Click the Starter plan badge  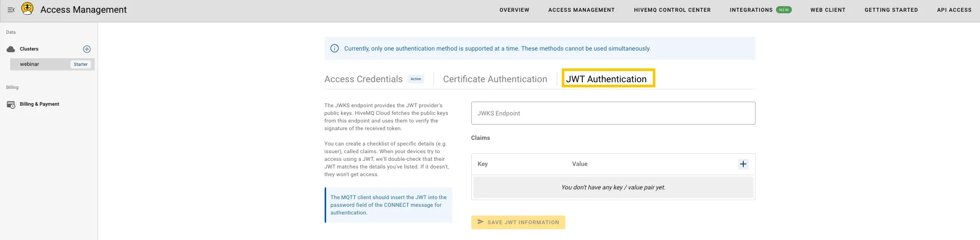coord(81,64)
